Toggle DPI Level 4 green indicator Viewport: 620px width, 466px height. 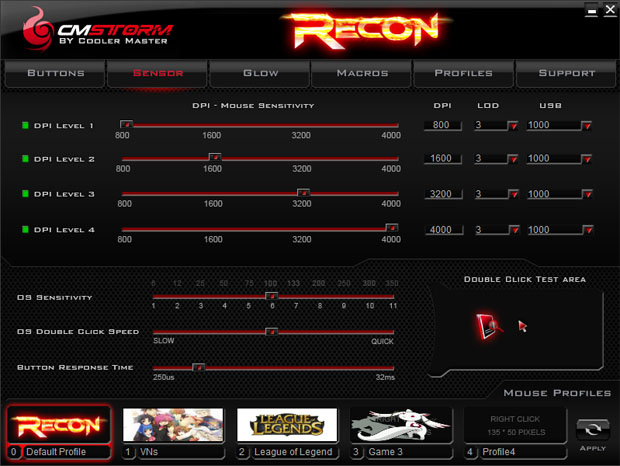coord(25,229)
